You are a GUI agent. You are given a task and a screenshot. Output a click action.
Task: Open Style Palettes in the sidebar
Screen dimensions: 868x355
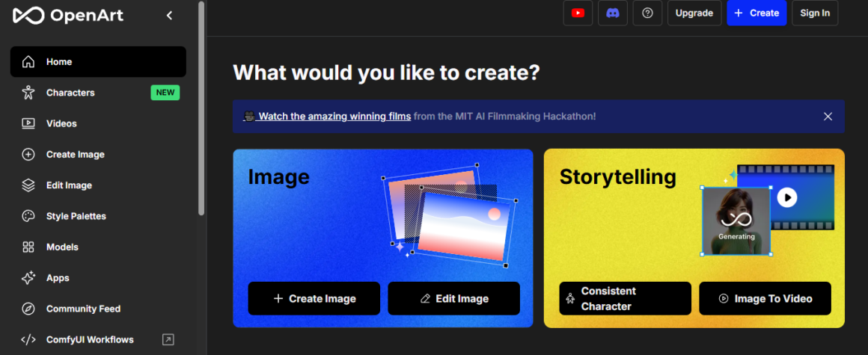point(98,216)
